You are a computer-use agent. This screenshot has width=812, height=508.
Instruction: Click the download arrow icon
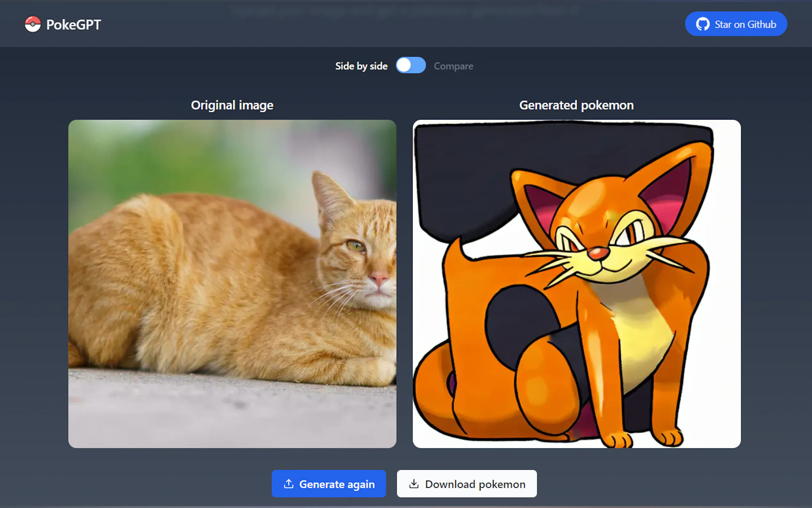414,484
